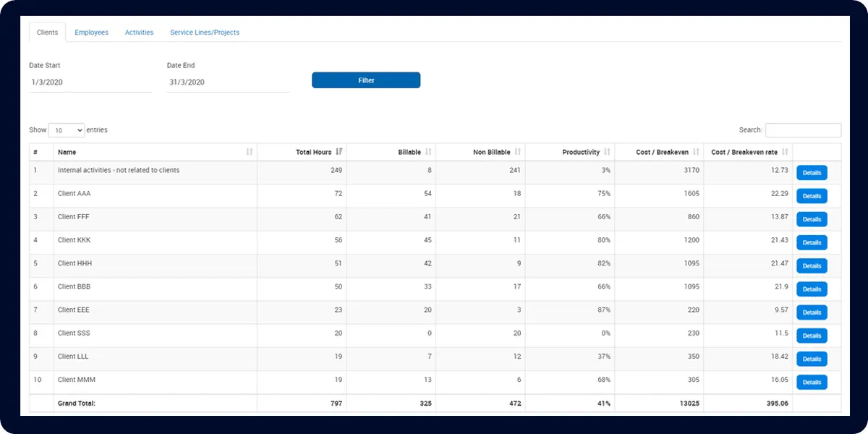868x434 pixels.
Task: Go to Service Lines/Projects tab
Action: [x=205, y=33]
